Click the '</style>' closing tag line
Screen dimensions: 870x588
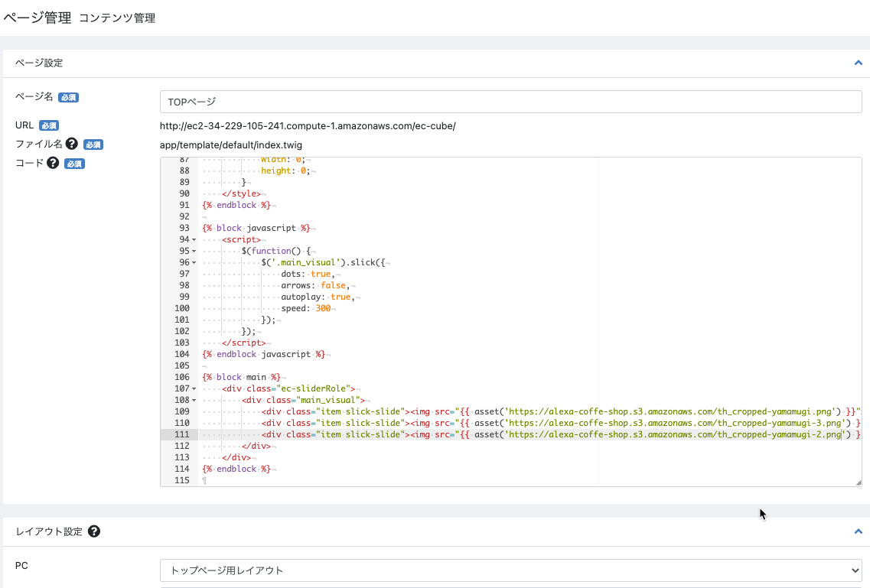[x=241, y=193]
